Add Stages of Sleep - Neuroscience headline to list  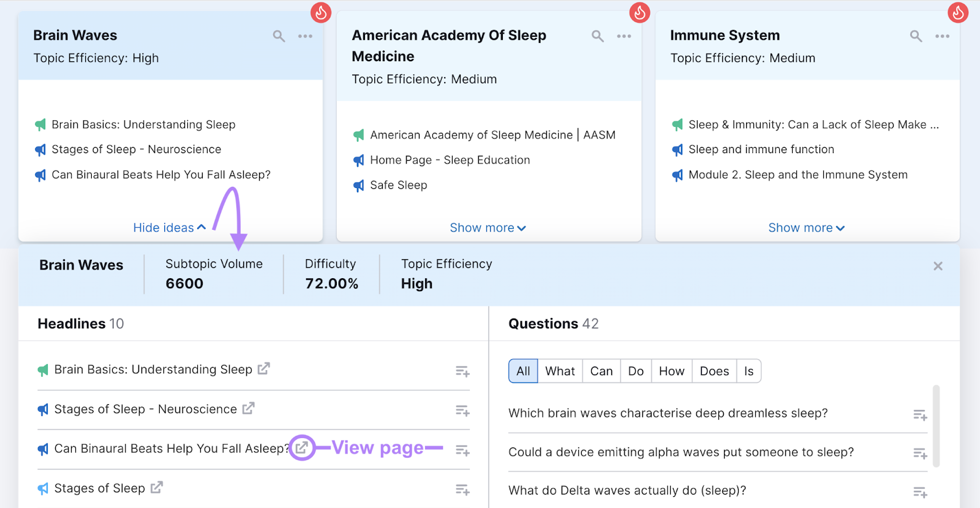pyautogui.click(x=462, y=411)
